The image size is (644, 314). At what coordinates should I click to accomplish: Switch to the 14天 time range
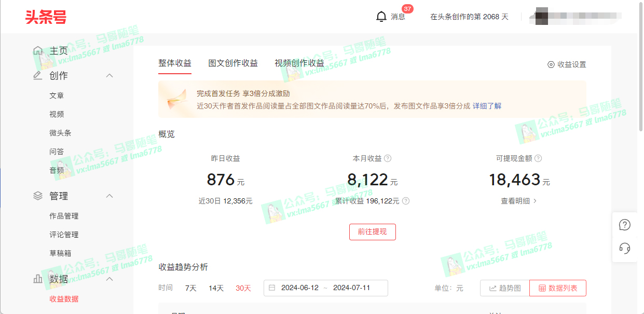[x=216, y=288]
